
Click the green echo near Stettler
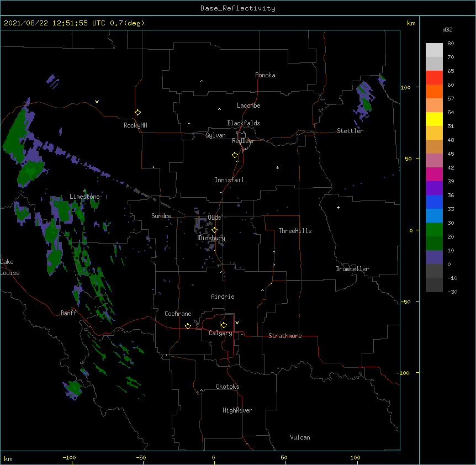pyautogui.click(x=367, y=104)
